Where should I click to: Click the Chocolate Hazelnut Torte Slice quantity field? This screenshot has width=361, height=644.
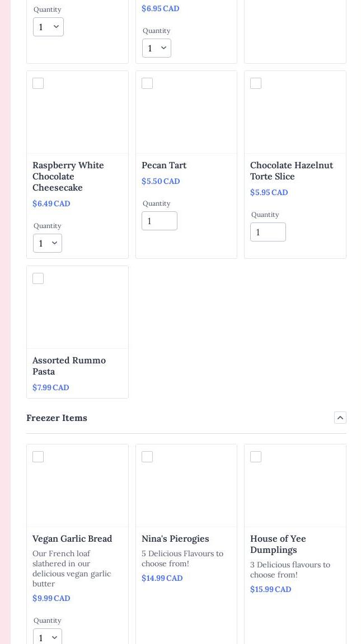click(x=268, y=232)
